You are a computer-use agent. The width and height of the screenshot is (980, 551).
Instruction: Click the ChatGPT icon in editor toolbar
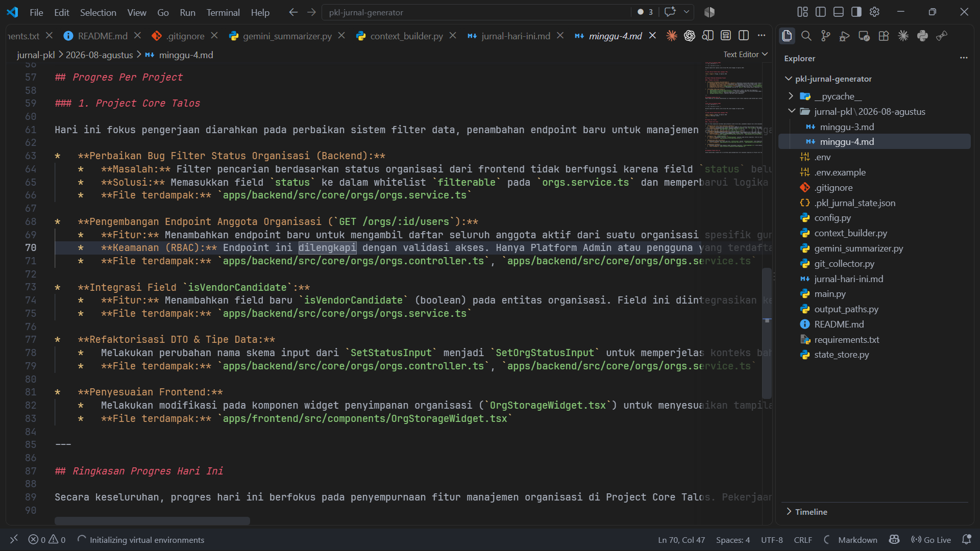tap(690, 36)
